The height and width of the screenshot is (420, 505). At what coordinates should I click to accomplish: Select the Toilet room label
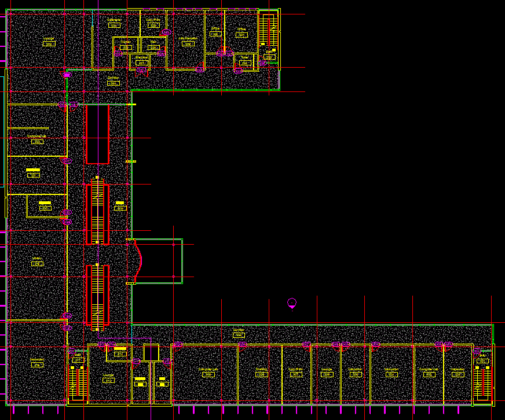pyautogui.click(x=244, y=57)
